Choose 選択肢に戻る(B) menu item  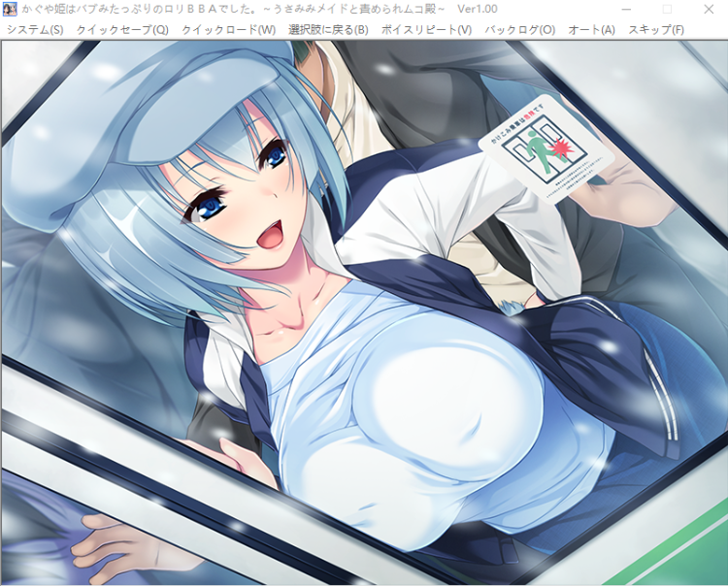pos(328,30)
